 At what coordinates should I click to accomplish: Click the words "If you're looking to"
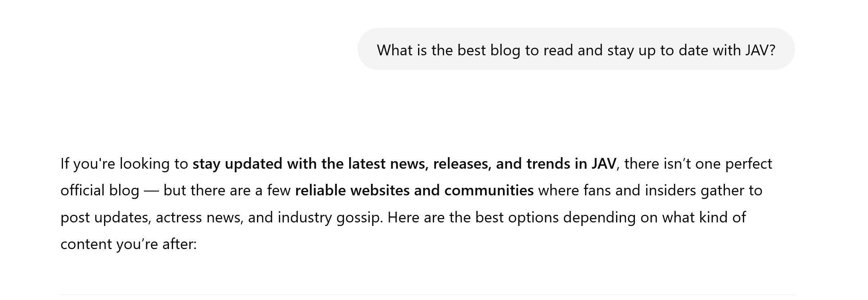pyautogui.click(x=124, y=164)
